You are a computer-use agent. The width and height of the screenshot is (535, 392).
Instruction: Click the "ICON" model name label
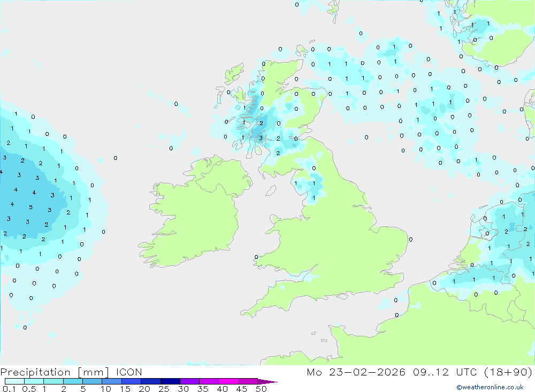pos(129,372)
